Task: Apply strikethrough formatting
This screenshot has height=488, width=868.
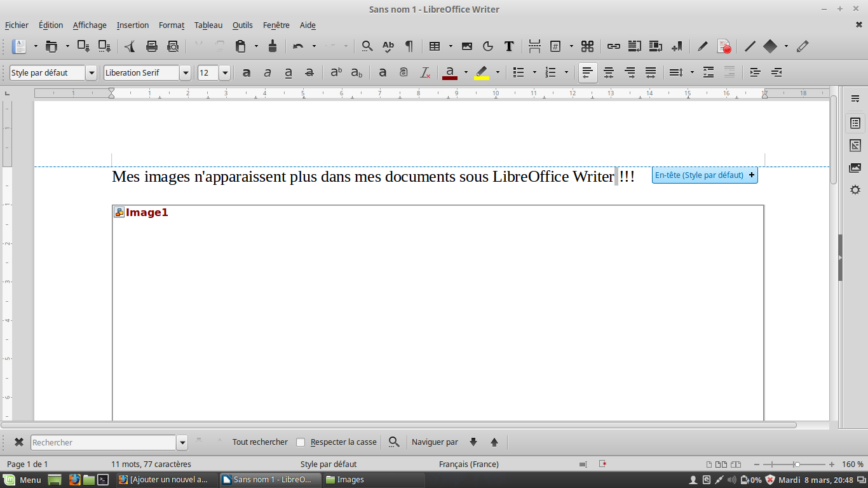Action: [x=309, y=72]
